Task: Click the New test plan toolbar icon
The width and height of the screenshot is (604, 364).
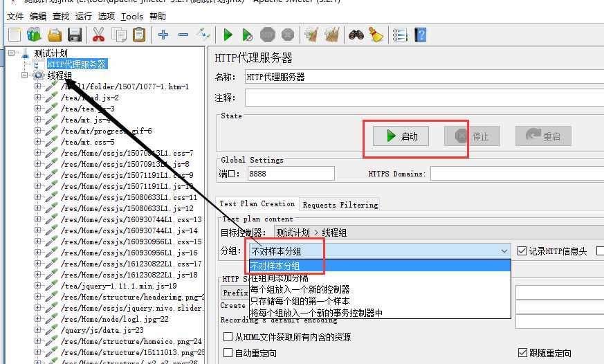Action: [x=15, y=35]
